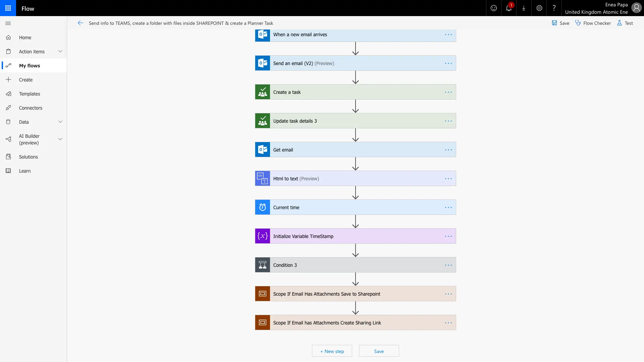Open ellipsis menu for Get email step

[x=448, y=150]
